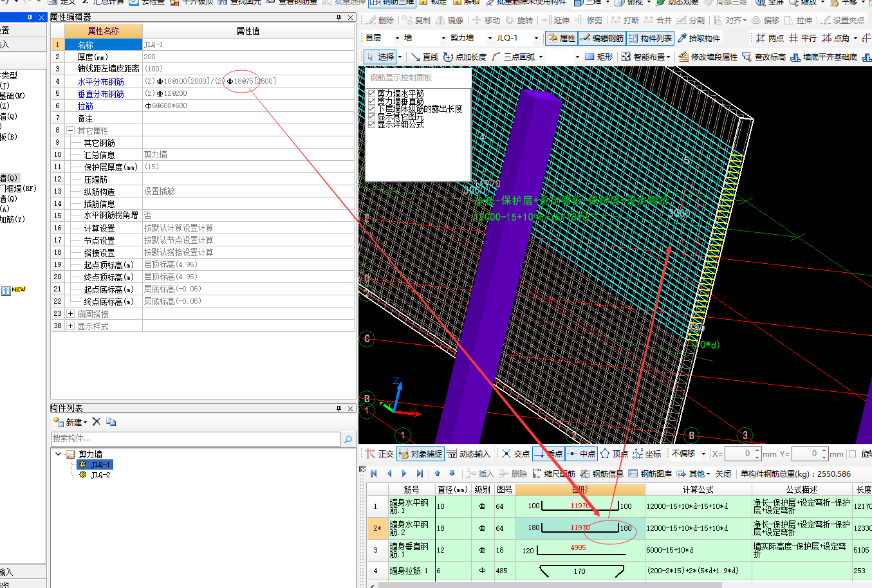Toggle 对象捕捉 object snap
This screenshot has height=588, width=872.
click(x=420, y=454)
